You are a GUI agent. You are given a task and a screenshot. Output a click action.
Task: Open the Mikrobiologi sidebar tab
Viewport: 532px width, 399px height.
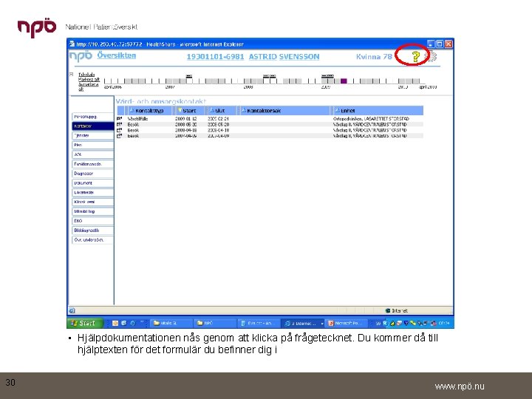(92, 211)
